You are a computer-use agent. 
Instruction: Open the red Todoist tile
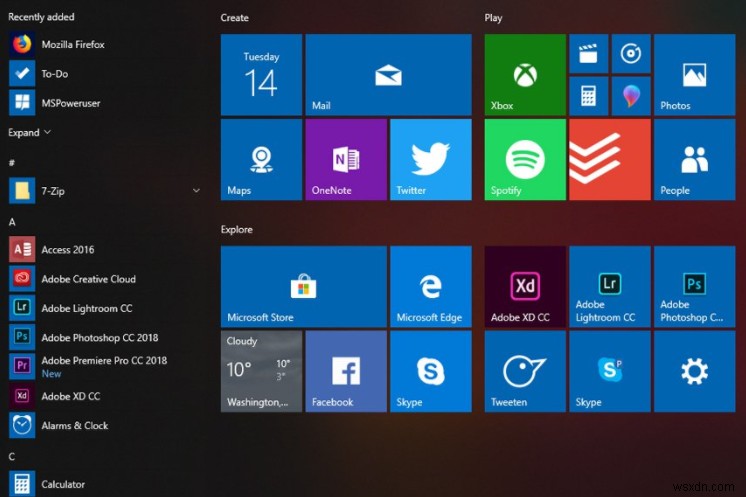coord(610,160)
